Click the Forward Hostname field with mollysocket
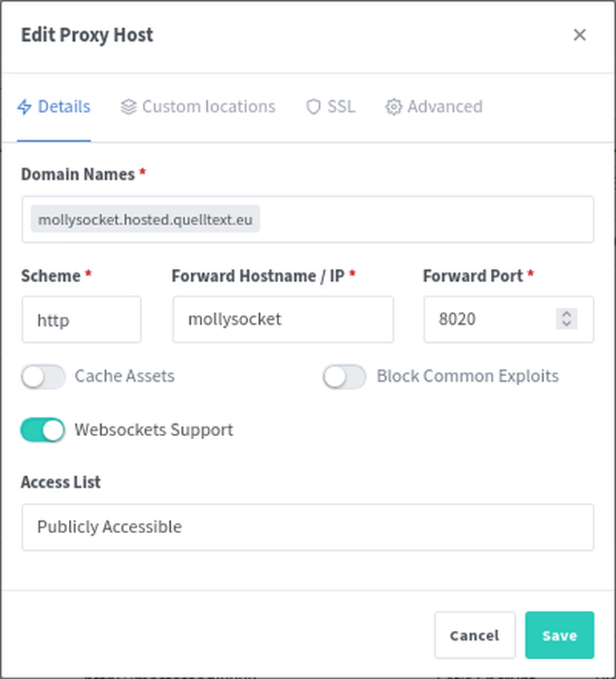The height and width of the screenshot is (679, 616). point(283,320)
